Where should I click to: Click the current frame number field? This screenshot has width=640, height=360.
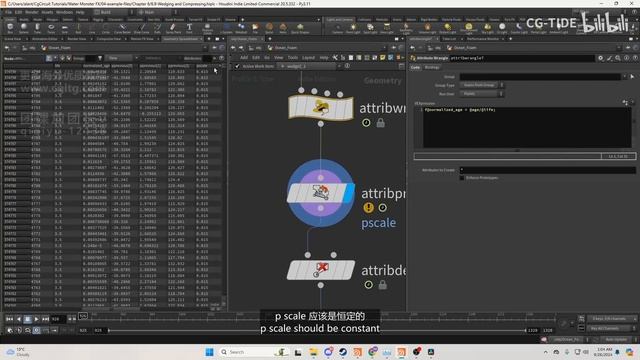[x=57, y=319]
